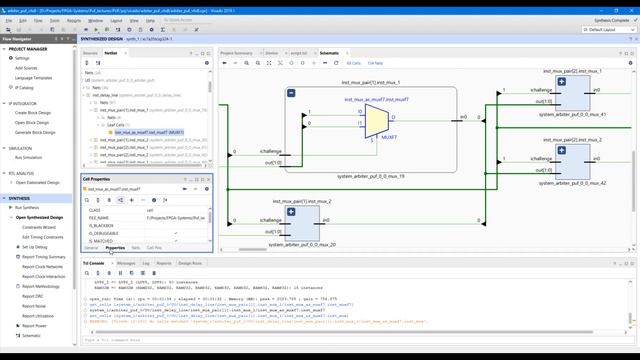Open the Default Layout dropdown
This screenshot has width=640, height=360.
pyautogui.click(x=609, y=30)
